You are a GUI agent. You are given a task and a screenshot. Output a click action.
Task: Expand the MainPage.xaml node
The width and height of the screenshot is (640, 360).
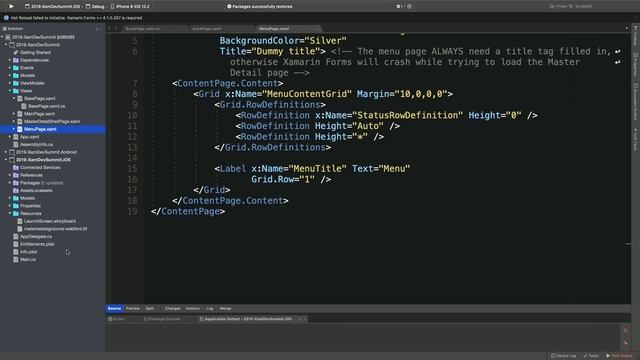coord(14,114)
